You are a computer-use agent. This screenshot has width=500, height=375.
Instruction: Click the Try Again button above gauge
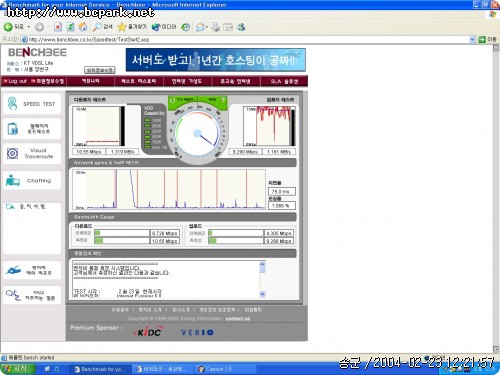(183, 99)
